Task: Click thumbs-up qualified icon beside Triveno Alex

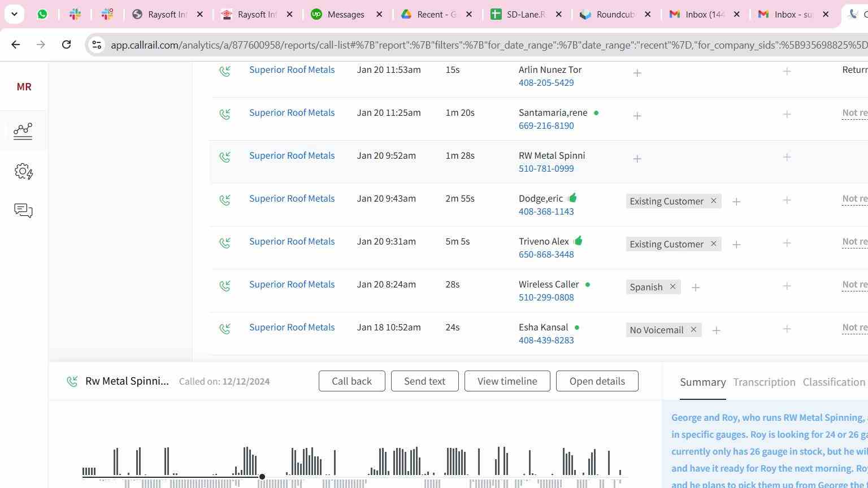Action: point(578,241)
